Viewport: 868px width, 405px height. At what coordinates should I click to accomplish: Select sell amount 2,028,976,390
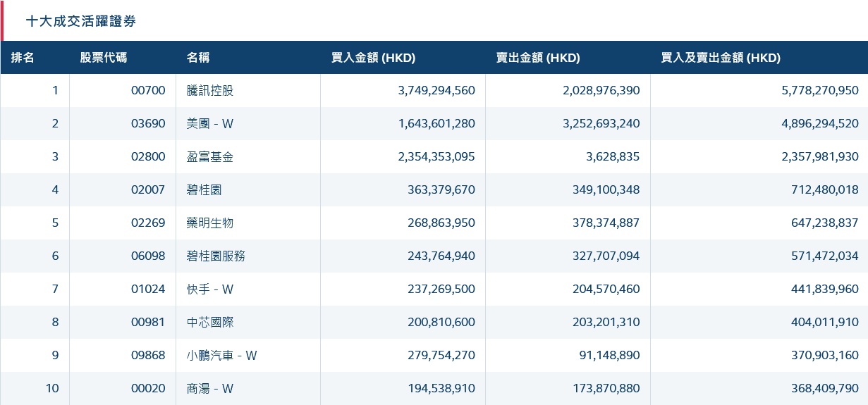click(x=601, y=90)
